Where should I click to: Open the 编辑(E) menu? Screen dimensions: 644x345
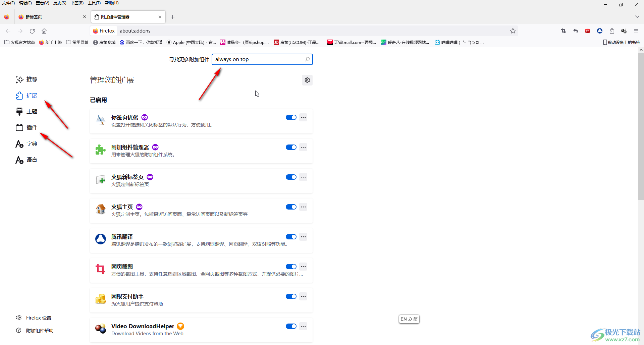click(x=25, y=3)
